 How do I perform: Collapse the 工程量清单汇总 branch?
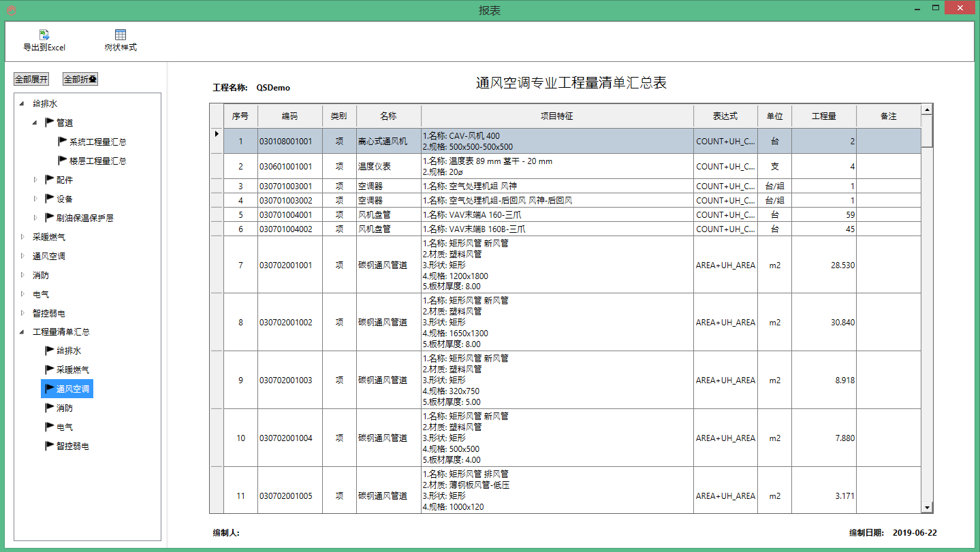click(21, 331)
